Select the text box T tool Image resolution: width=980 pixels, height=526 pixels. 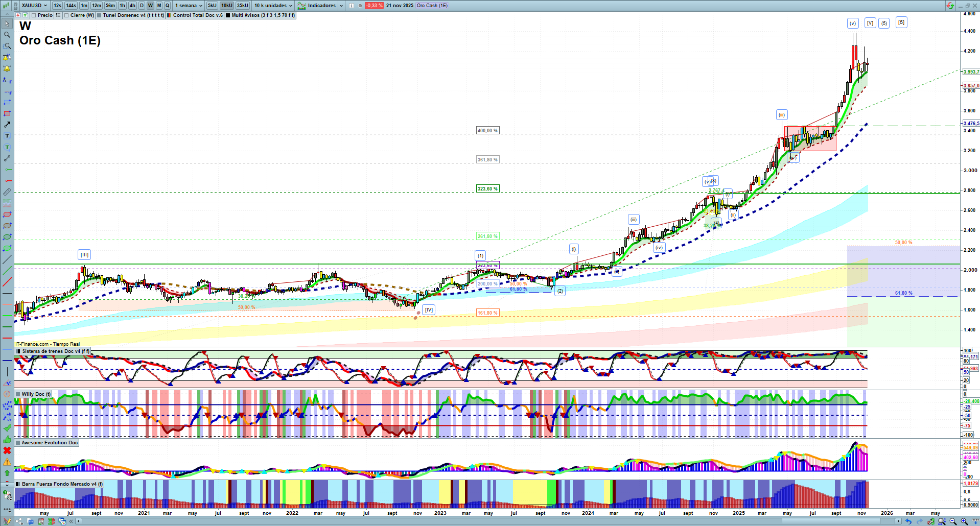coord(7,136)
